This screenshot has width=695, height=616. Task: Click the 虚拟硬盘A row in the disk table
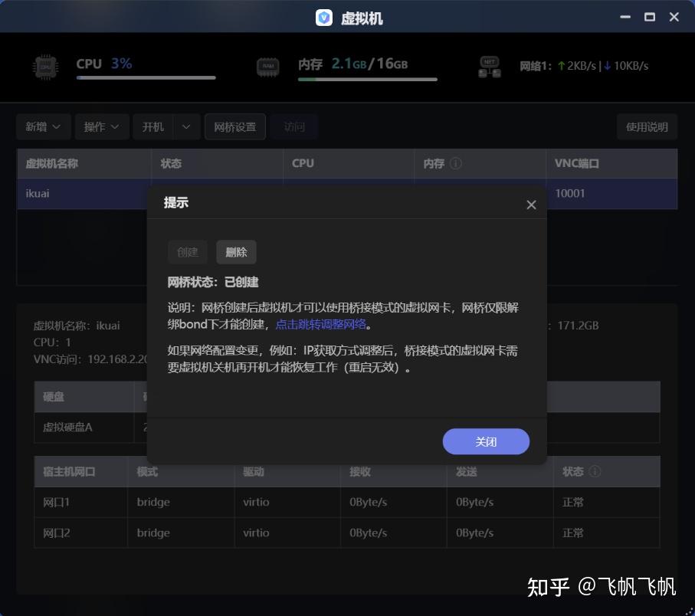[67, 427]
